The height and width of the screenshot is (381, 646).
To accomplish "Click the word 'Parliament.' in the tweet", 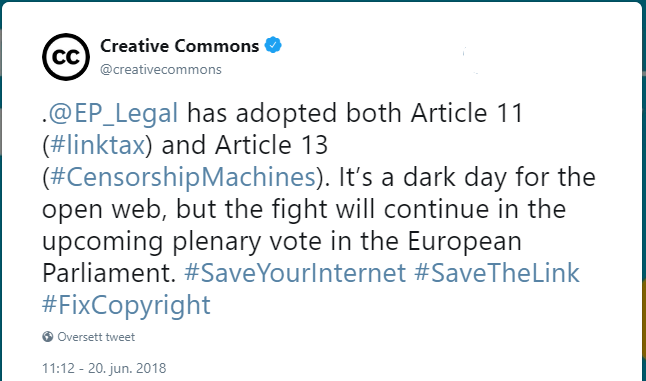I will click(x=109, y=273).
